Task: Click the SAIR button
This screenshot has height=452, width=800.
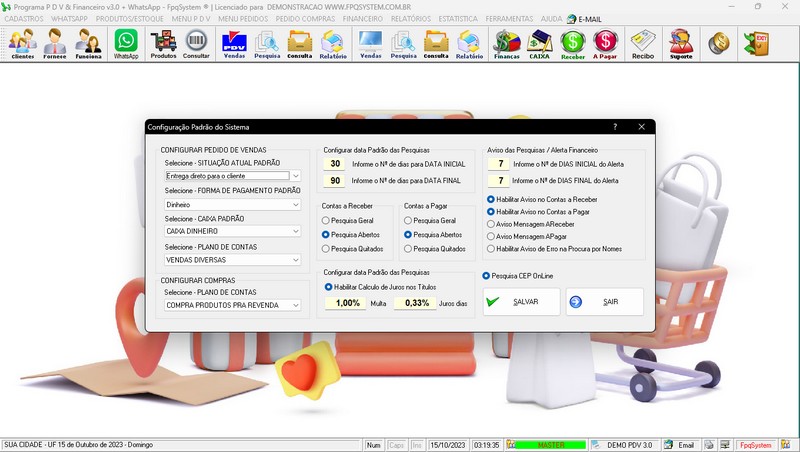Action: pos(605,302)
